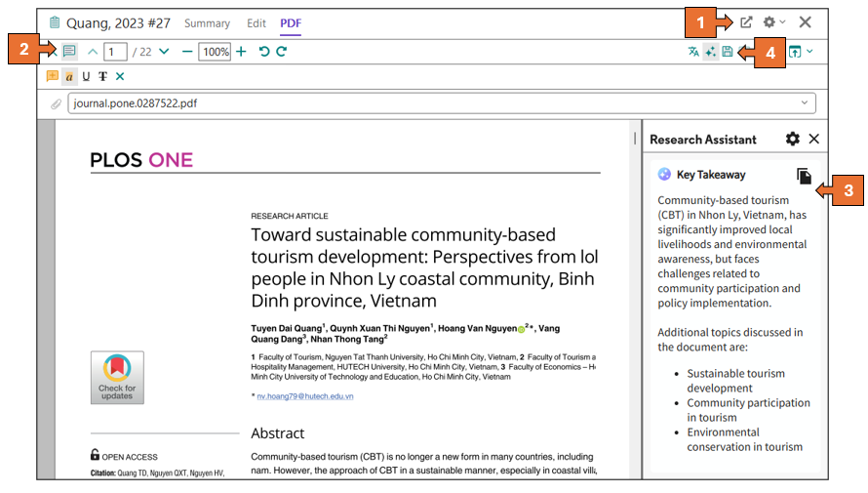Select the underline annotation tool
This screenshot has width=868, height=493.
[86, 76]
